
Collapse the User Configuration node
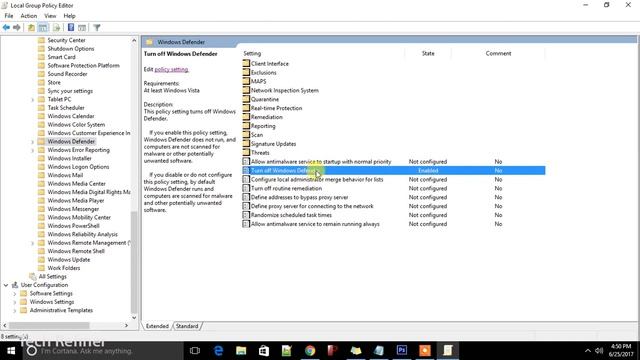click(6, 285)
